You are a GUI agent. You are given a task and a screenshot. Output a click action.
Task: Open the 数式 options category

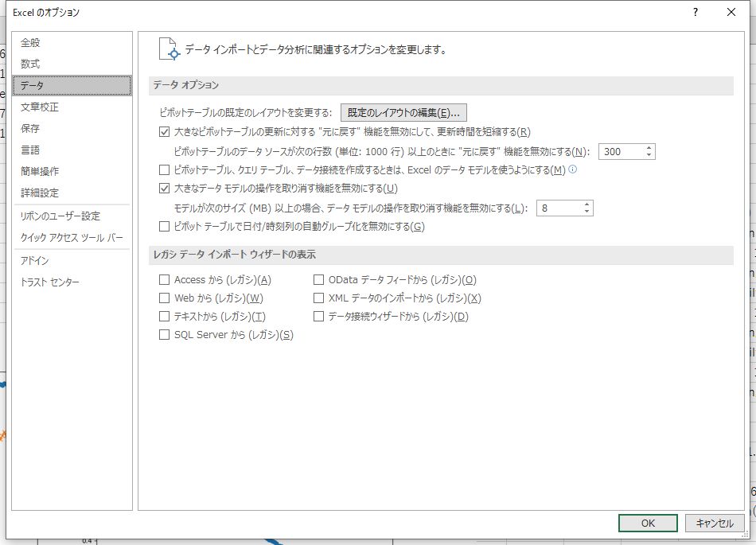coord(72,64)
